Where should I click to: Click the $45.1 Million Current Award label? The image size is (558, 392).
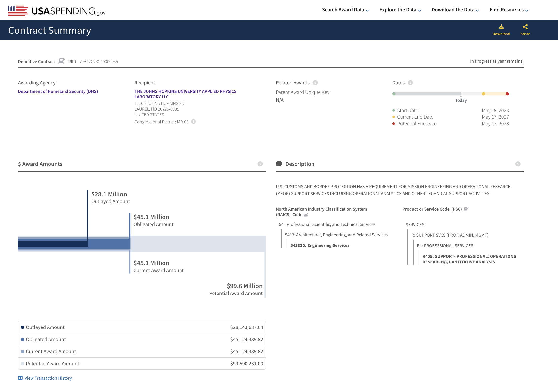(x=159, y=266)
